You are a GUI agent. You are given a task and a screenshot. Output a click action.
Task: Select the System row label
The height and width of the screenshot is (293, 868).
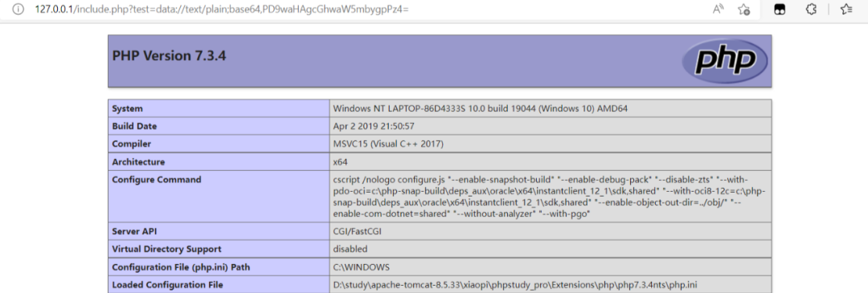click(127, 108)
